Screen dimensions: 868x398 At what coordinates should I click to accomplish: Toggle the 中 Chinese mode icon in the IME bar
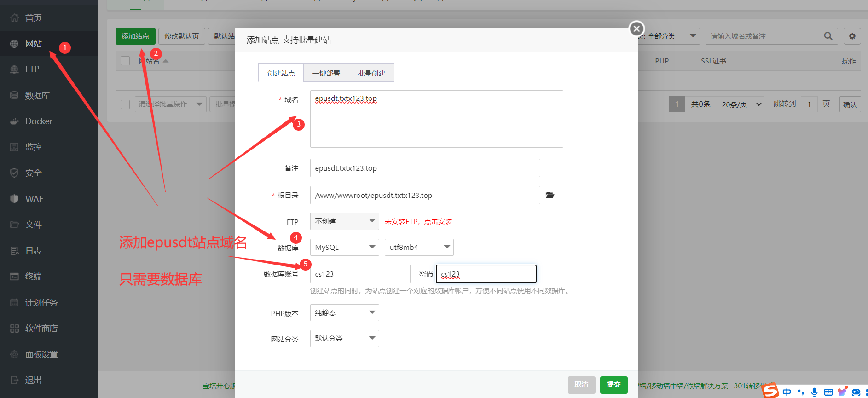pyautogui.click(x=787, y=392)
